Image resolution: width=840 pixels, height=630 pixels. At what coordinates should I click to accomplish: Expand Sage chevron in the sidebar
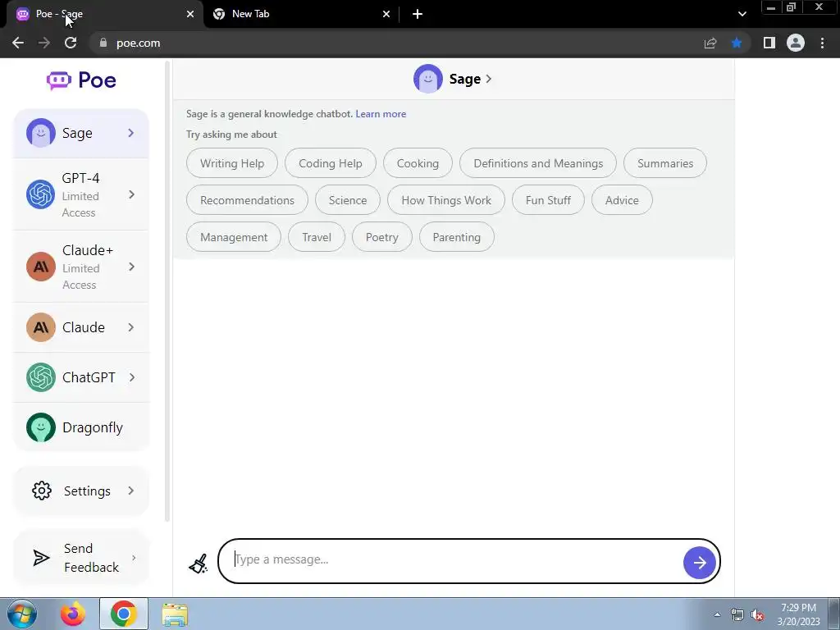(x=130, y=133)
